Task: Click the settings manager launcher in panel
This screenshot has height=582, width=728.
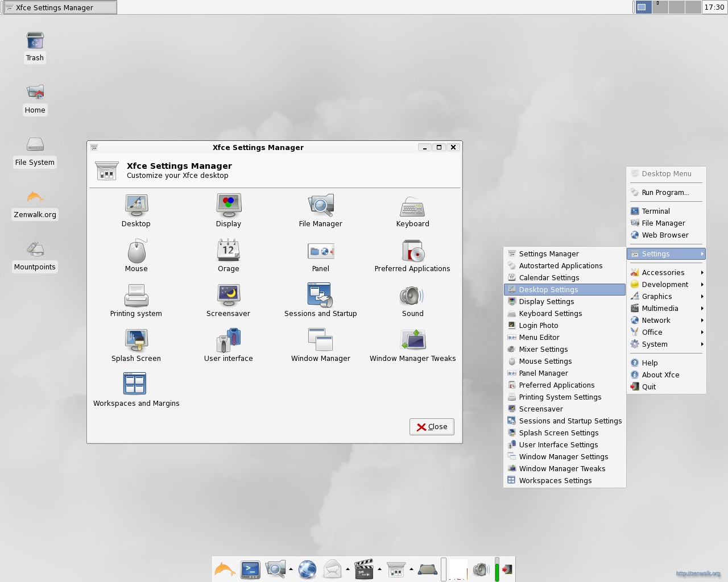Action: pos(396,569)
